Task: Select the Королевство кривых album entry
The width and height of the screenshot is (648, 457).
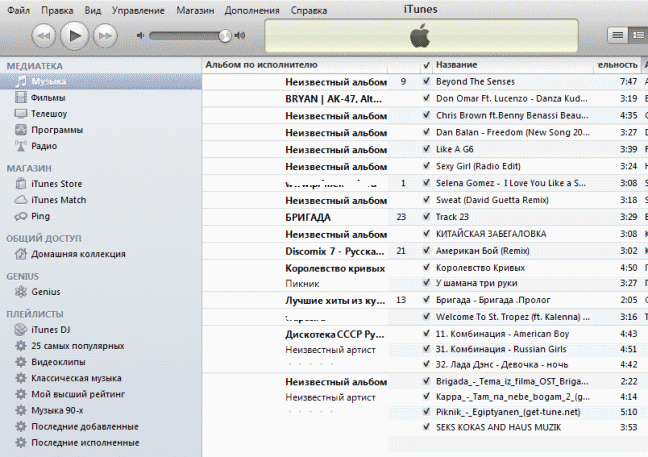Action: click(x=335, y=268)
